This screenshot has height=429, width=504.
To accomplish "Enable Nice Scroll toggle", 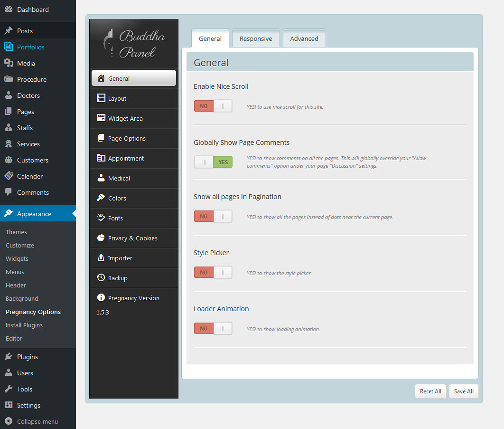I will (213, 106).
